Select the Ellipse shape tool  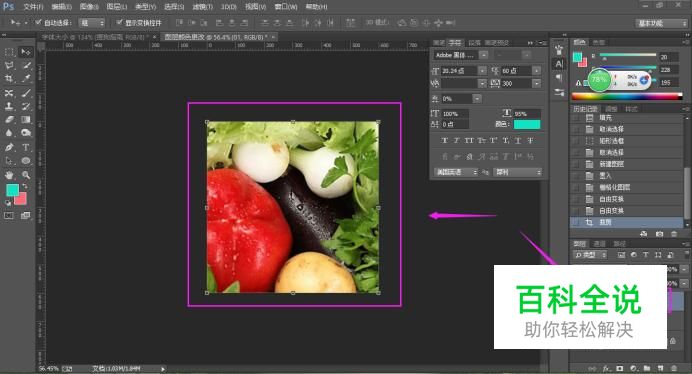(x=26, y=161)
